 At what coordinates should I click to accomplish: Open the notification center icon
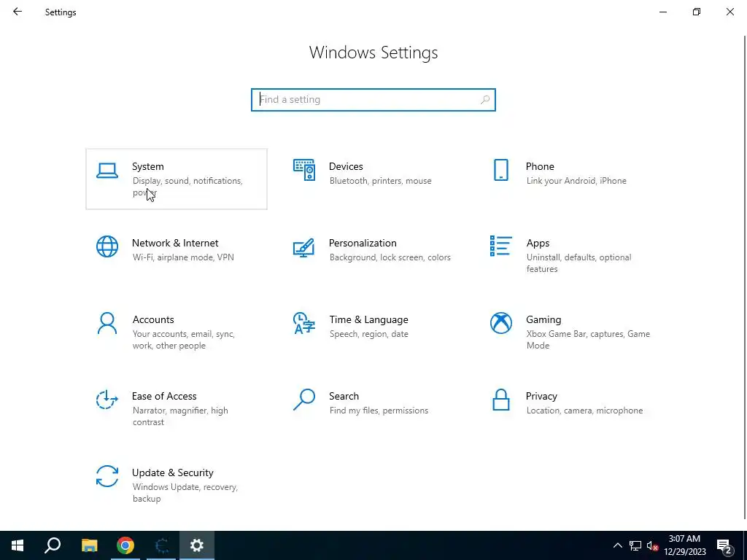[x=725, y=546]
